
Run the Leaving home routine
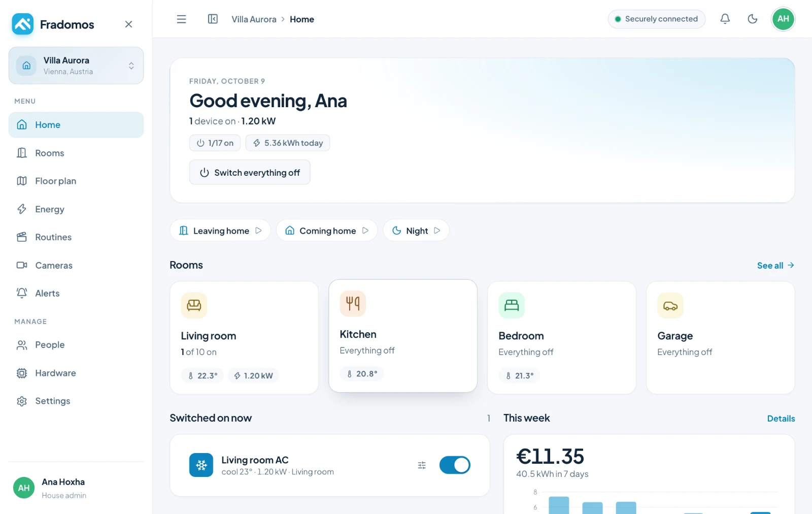220,231
